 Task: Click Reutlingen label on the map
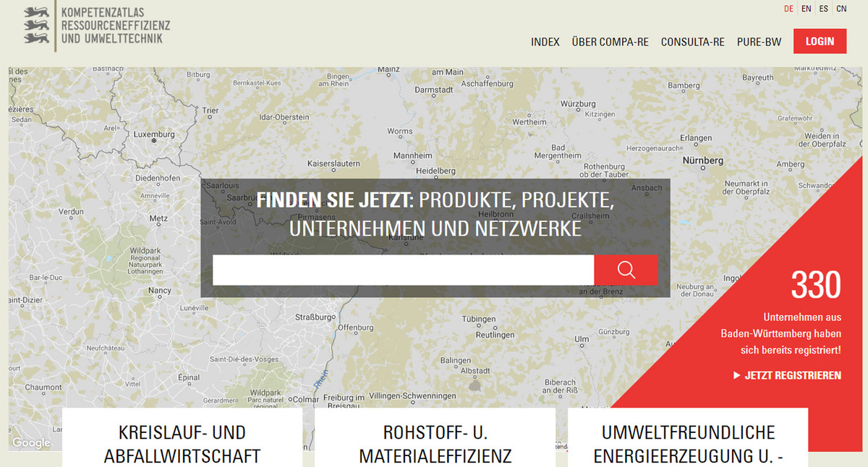[495, 335]
